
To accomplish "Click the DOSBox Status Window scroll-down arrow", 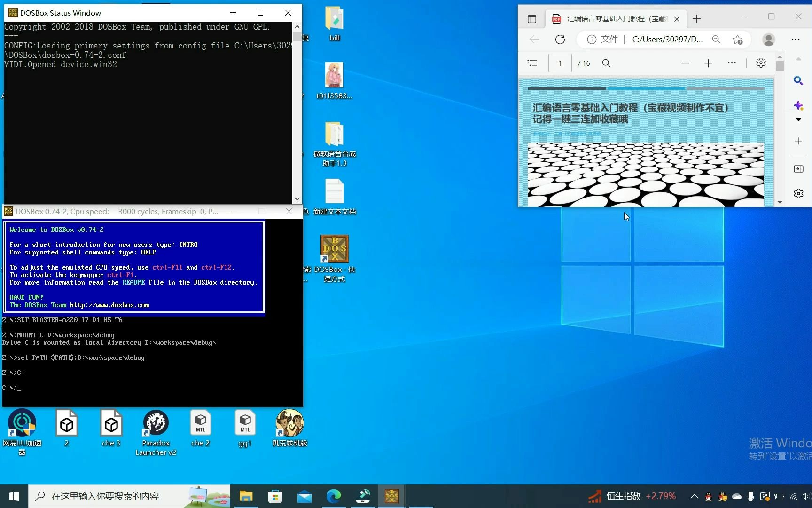I will (x=297, y=199).
